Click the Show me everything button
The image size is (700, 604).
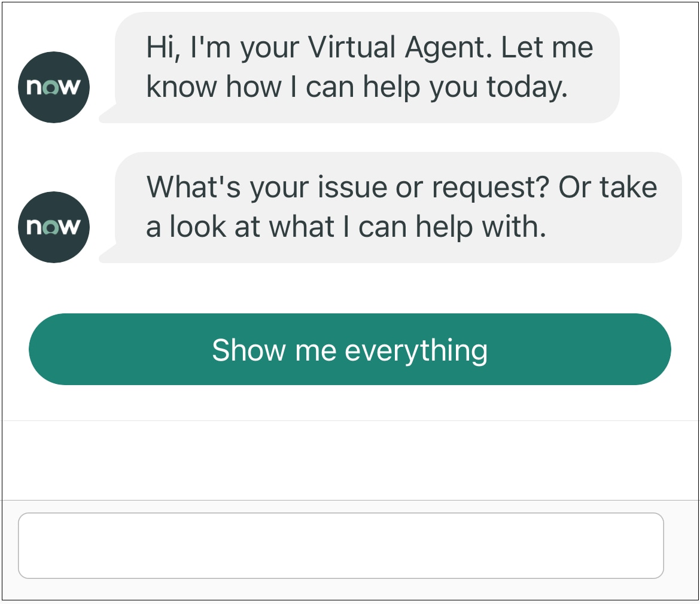[349, 349]
